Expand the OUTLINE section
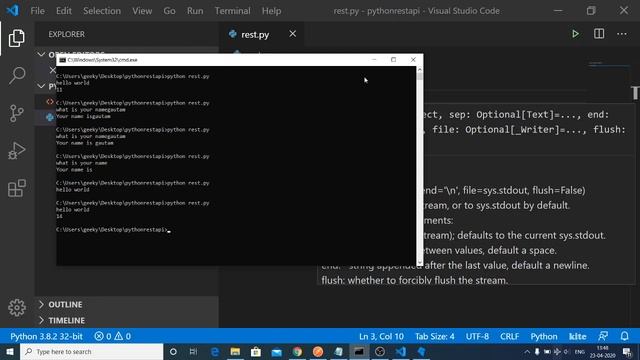The height and width of the screenshot is (360, 640). point(127,304)
